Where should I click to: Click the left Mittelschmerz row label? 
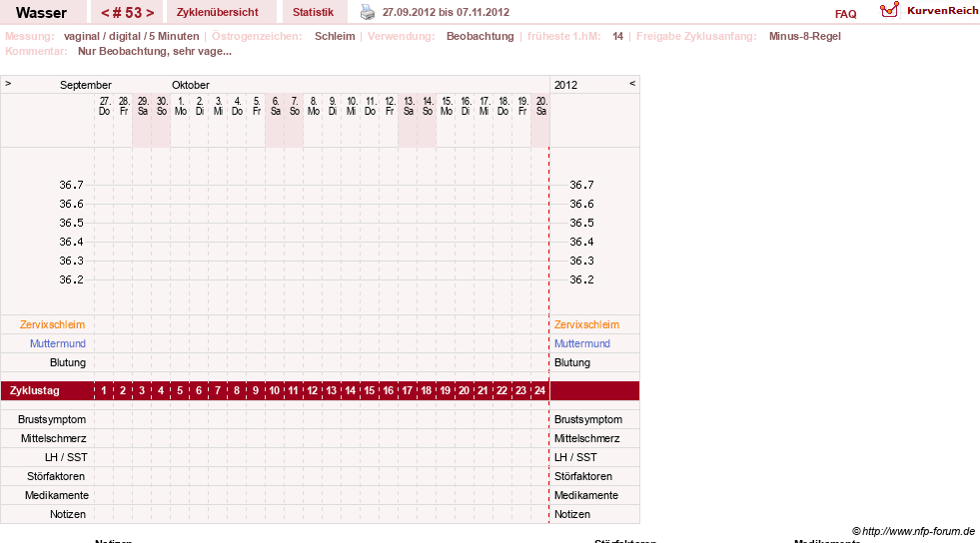[53, 438]
